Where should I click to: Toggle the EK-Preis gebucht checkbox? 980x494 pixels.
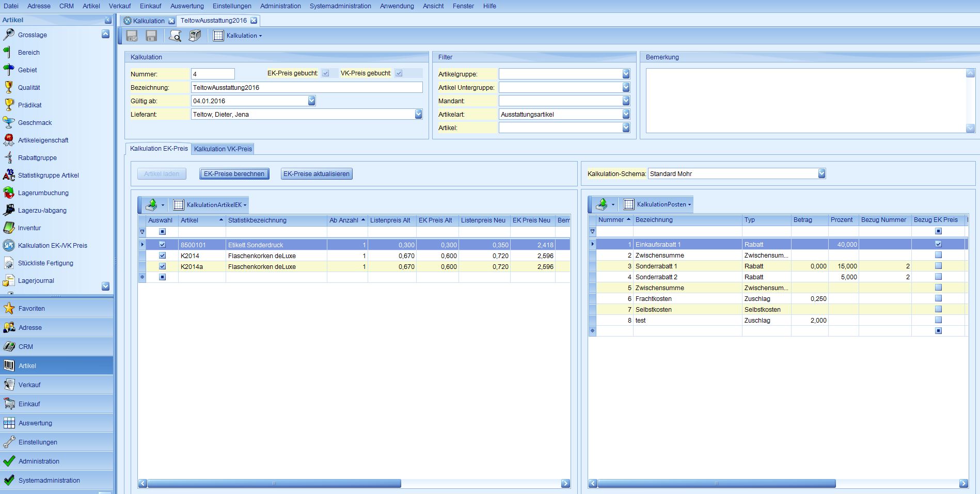click(326, 73)
